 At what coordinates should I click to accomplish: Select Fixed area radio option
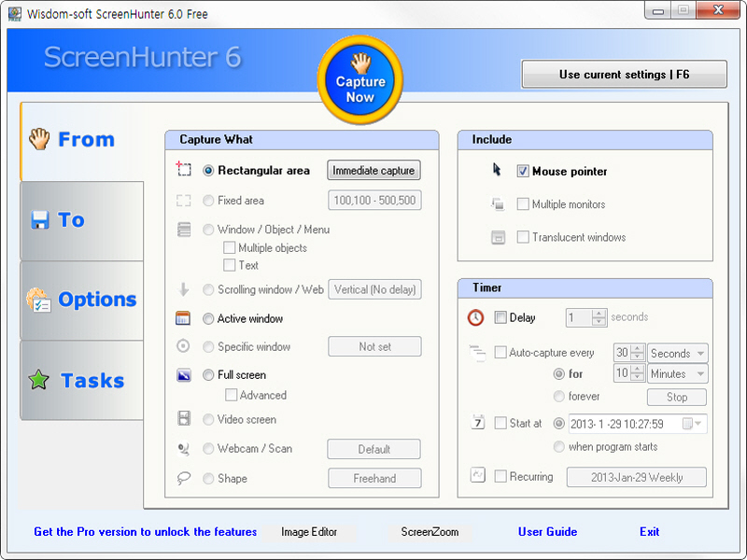208,201
